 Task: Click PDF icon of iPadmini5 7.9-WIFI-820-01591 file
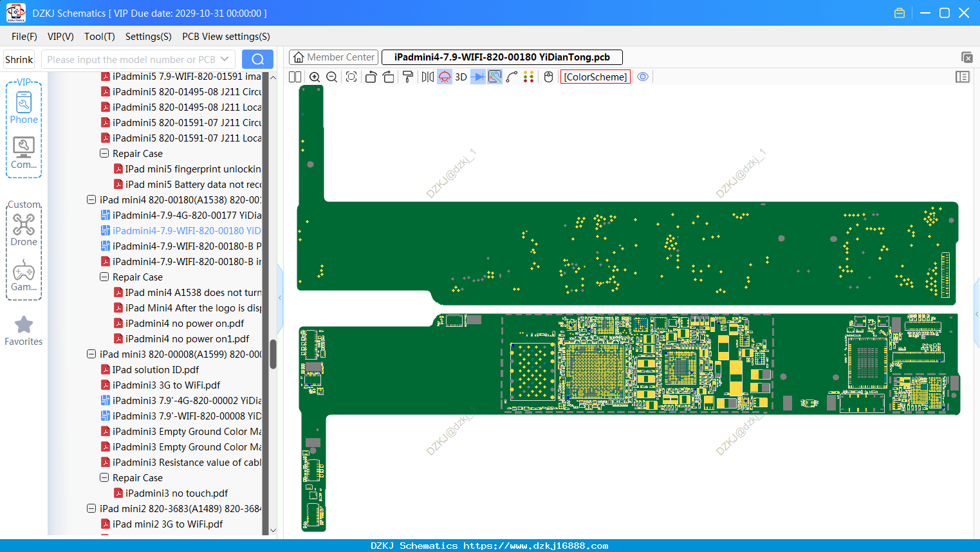click(106, 77)
